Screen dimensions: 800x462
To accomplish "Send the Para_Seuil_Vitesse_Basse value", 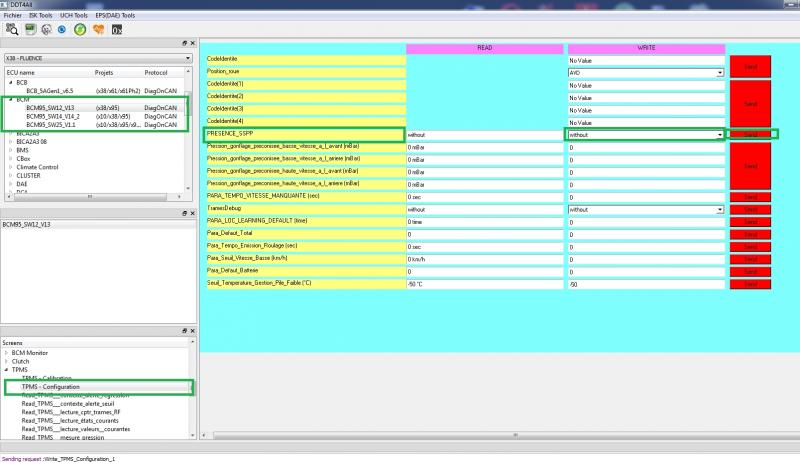I will [x=750, y=259].
